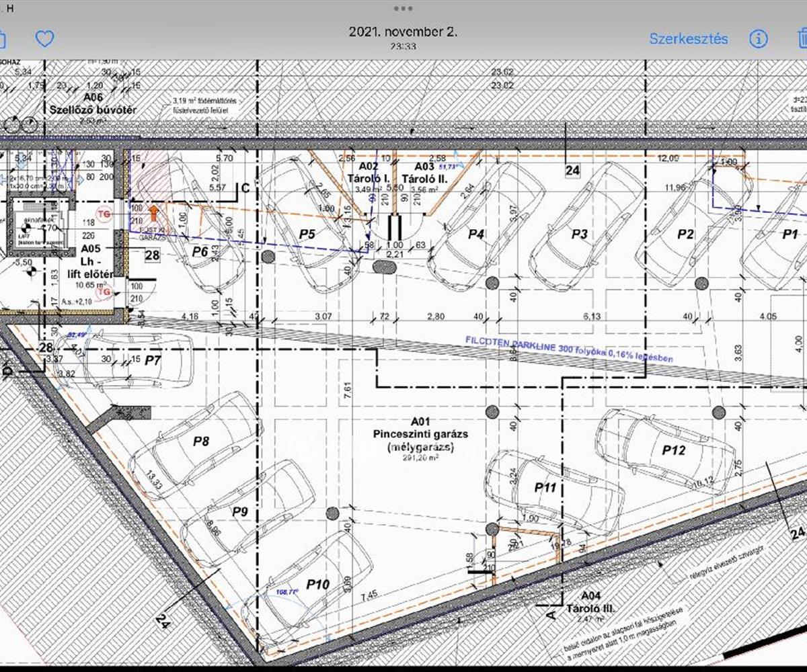Tap Szerkesztés to edit the photo
807x672 pixels.
[x=688, y=39]
